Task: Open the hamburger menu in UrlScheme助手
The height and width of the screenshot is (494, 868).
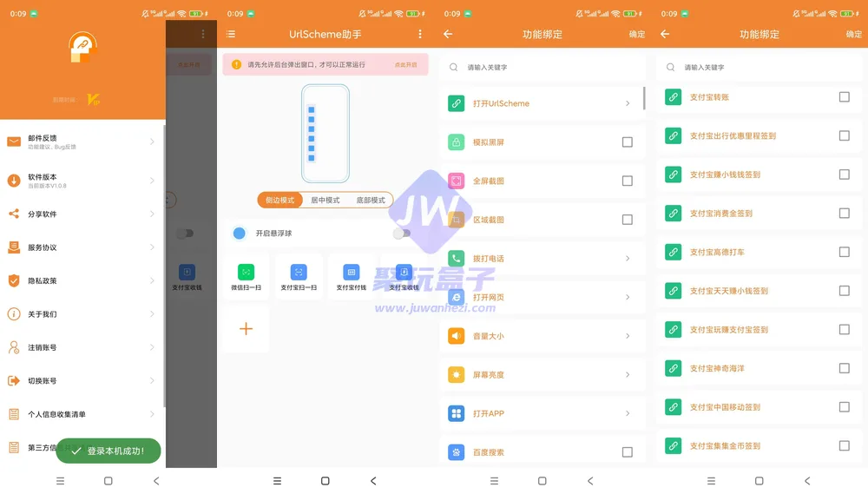Action: tap(231, 35)
